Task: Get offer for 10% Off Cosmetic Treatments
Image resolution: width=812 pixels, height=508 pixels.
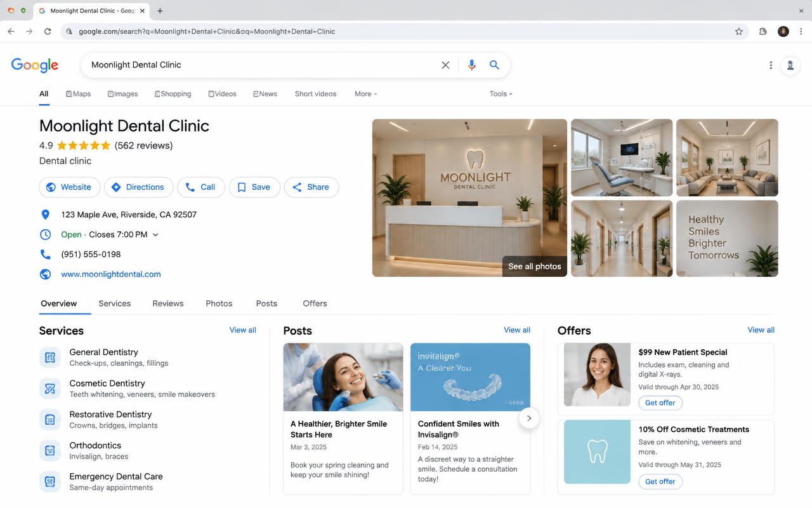Action: [660, 481]
